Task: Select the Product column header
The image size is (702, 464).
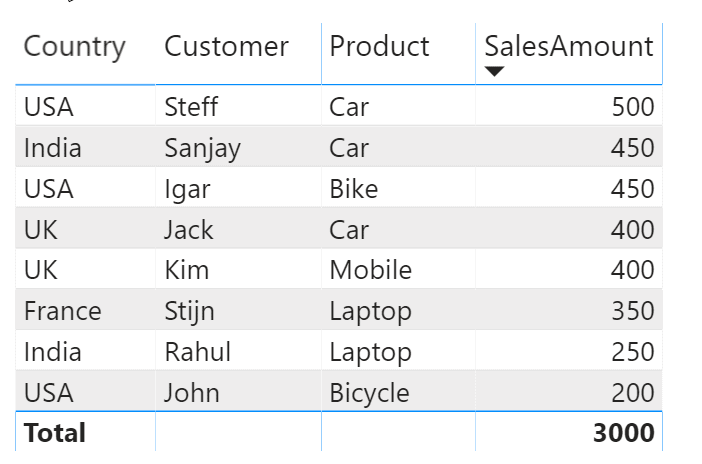Action: (380, 46)
